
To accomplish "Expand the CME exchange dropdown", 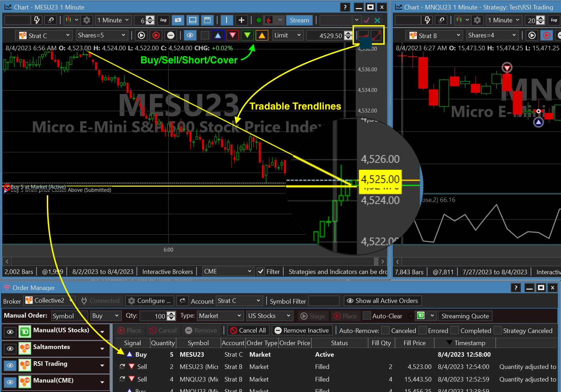I will coord(228,271).
